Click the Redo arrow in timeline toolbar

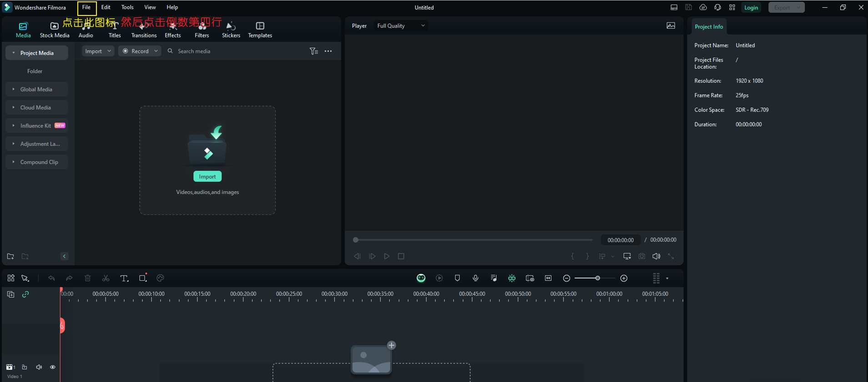[x=69, y=278]
